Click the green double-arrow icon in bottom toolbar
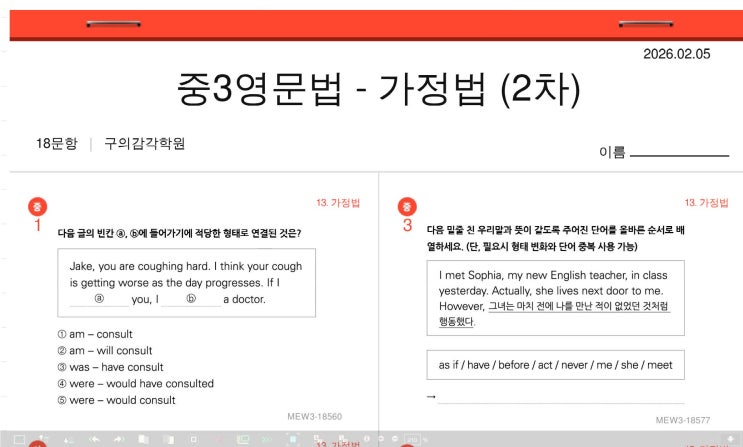This screenshot has height=447, width=743. [267, 439]
